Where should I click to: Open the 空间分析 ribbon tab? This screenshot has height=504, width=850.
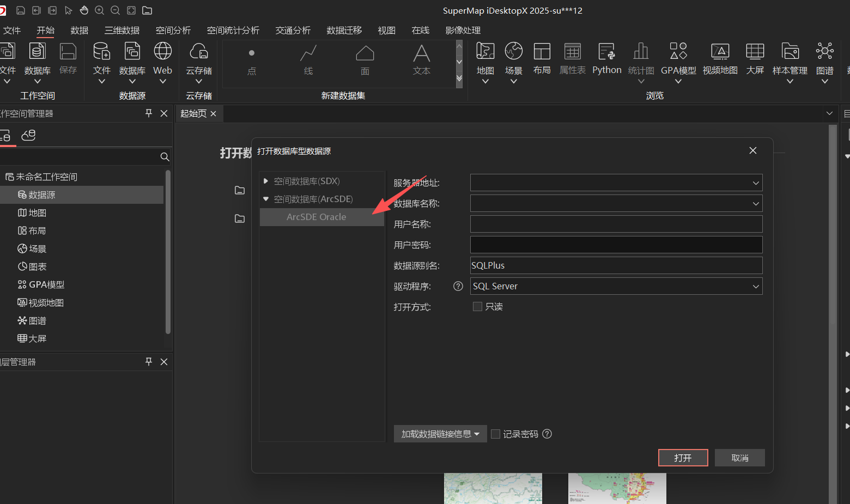[x=173, y=31]
